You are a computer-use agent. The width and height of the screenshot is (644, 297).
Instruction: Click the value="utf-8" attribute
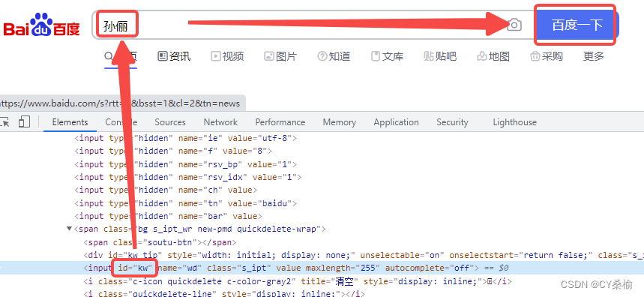[260, 138]
